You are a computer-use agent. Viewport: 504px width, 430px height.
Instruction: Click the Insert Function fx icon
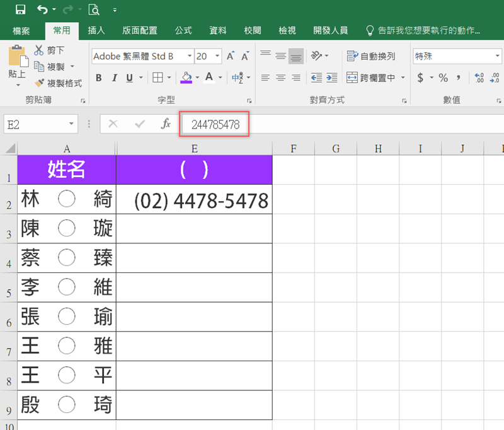point(166,124)
